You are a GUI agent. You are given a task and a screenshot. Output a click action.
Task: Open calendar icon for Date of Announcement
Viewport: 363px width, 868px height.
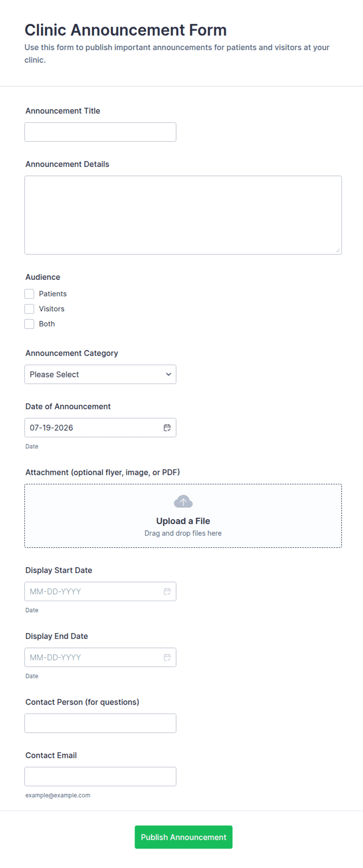pyautogui.click(x=167, y=428)
